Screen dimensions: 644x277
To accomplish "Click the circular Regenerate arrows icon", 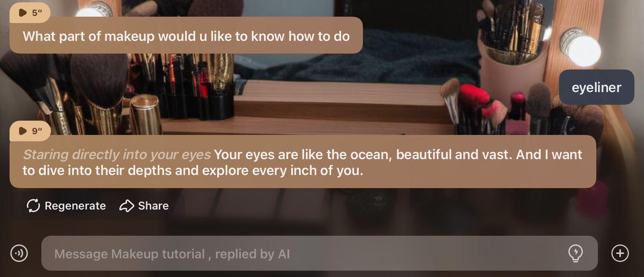I will tap(33, 206).
